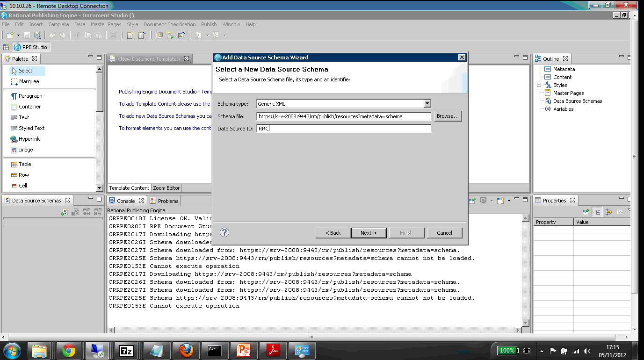Screen dimensions: 644x360
Task: Close the Add Data Source Schema Wizard
Action: pos(462,58)
